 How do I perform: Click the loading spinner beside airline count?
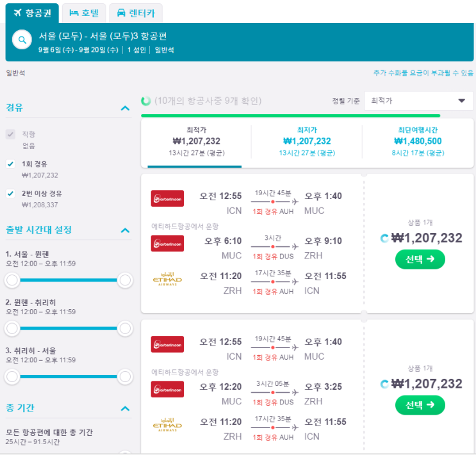146,101
